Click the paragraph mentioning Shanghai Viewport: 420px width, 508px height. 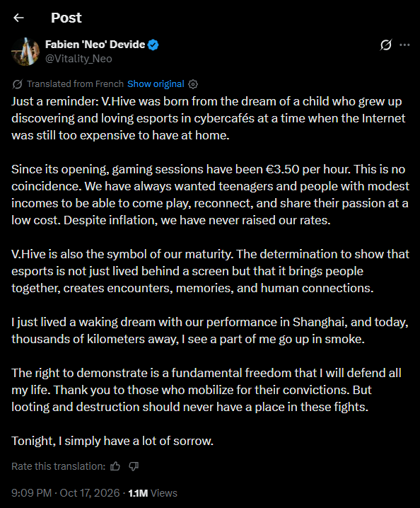point(210,330)
